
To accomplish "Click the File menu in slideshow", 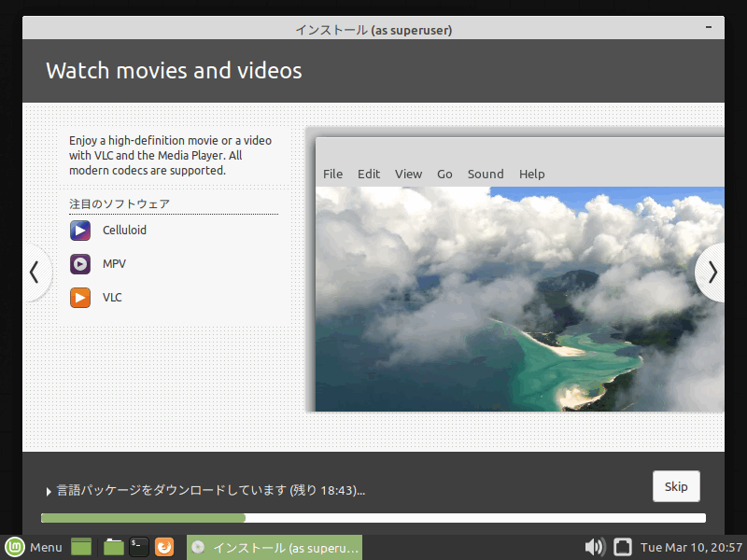I will pos(332,175).
